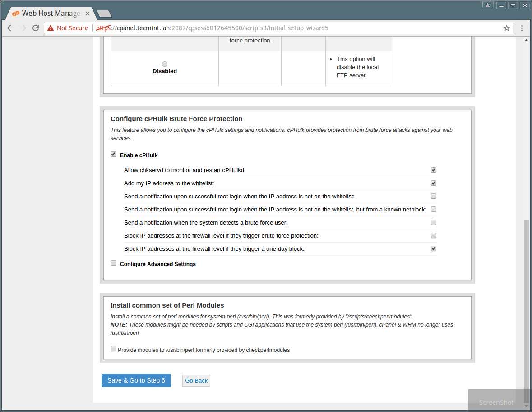Viewport: 532px width, 412px height.
Task: Enable root login notification known netblock checkbox
Action: (x=434, y=209)
